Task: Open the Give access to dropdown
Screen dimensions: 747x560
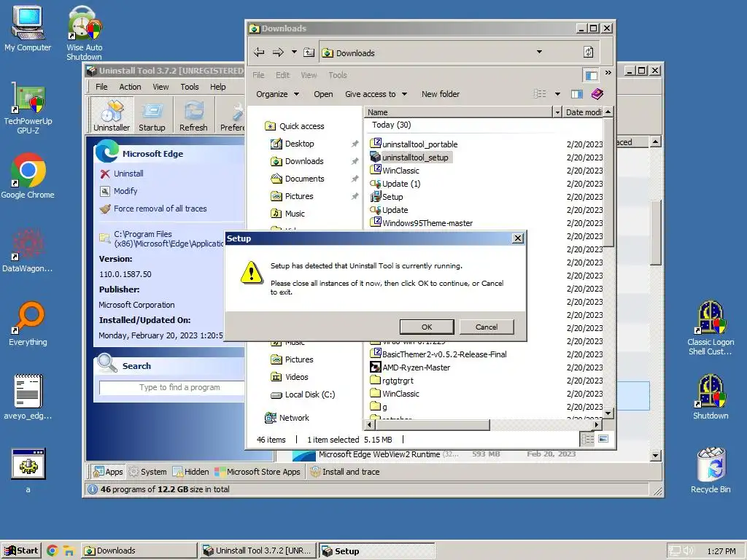Action: coord(376,94)
